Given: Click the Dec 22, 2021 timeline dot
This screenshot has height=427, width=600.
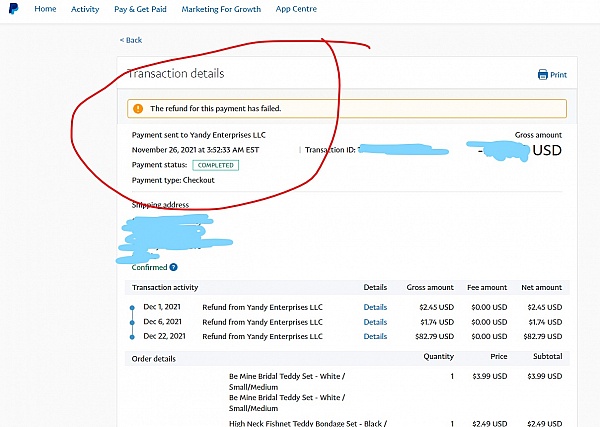Looking at the screenshot, I should (x=133, y=337).
